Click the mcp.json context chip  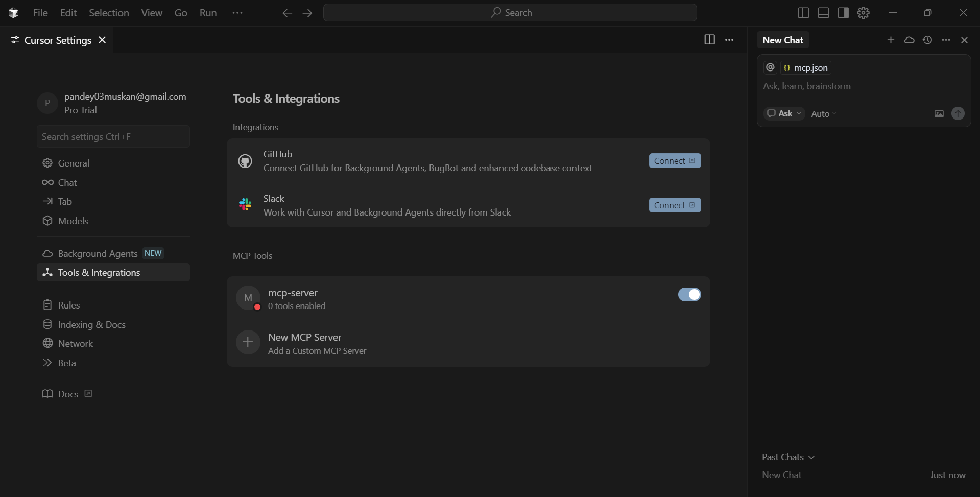pyautogui.click(x=806, y=67)
